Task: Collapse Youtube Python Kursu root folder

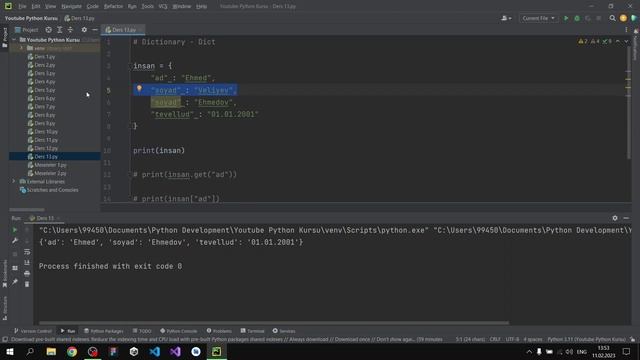Action: point(14,40)
